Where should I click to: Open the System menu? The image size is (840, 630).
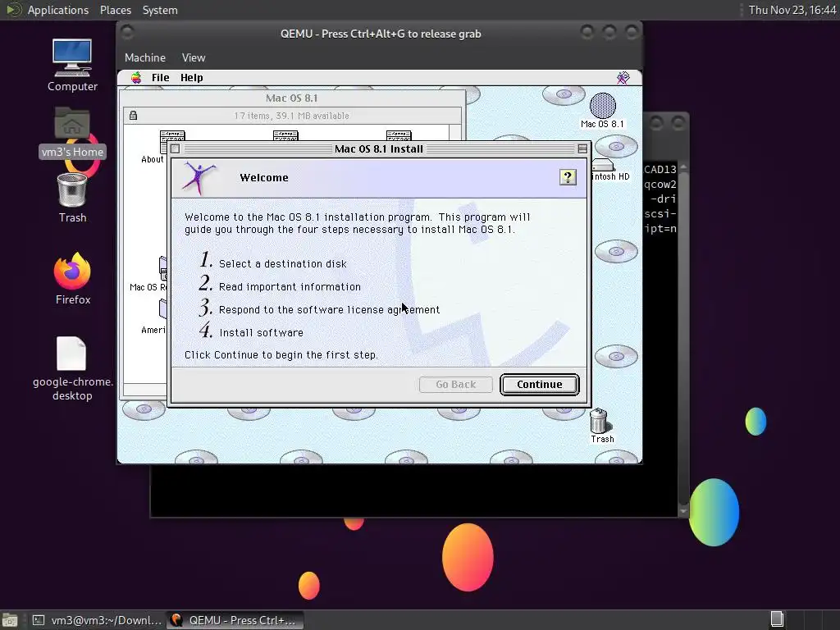pos(160,10)
